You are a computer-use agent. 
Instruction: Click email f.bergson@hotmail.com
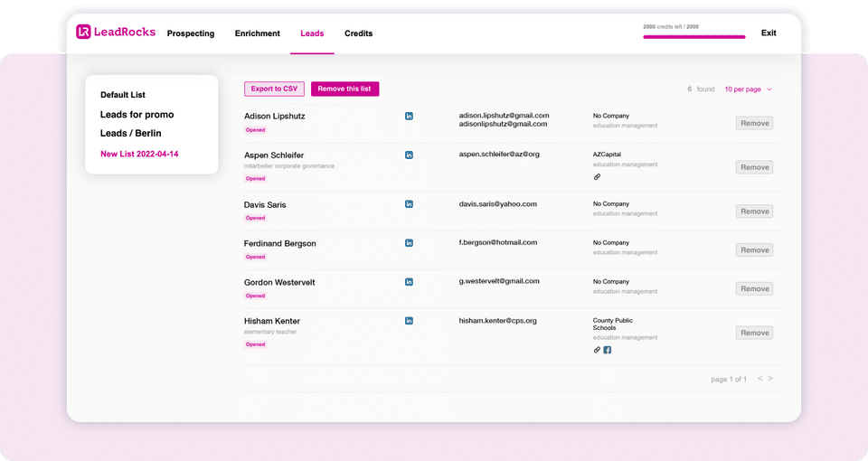click(x=497, y=242)
